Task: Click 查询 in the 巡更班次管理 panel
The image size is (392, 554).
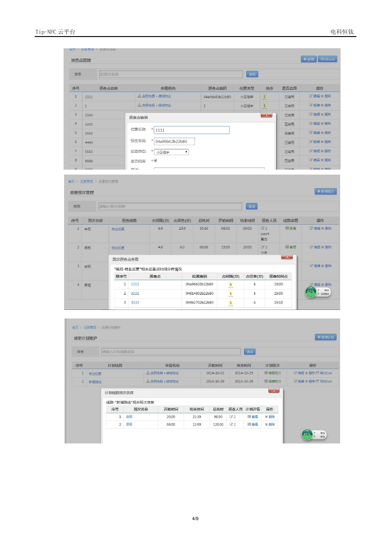Action: point(252,206)
